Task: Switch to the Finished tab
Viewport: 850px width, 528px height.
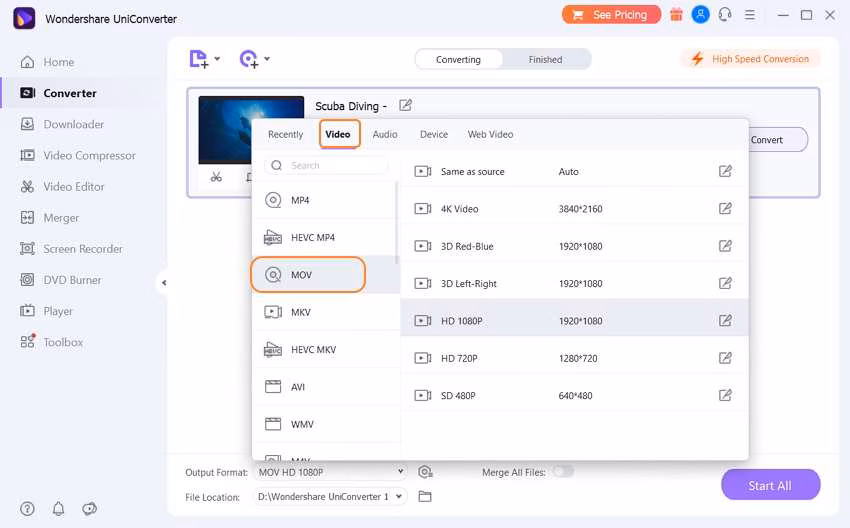Action: [x=545, y=59]
